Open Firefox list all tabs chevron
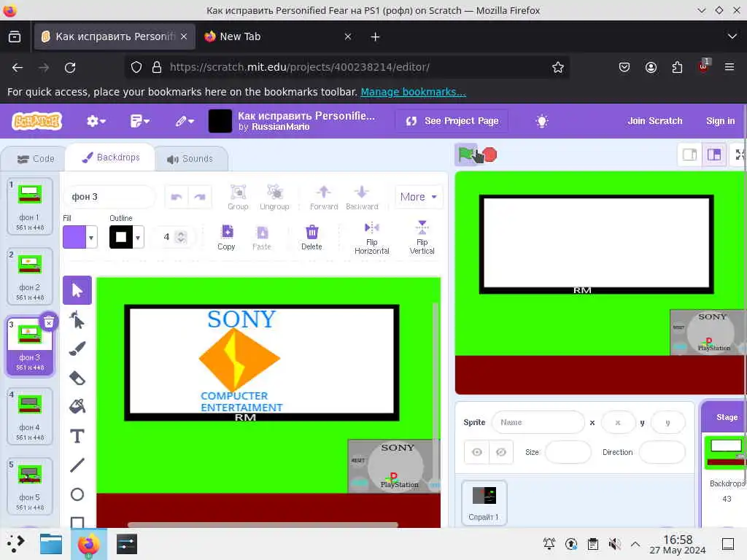The height and width of the screenshot is (560, 747). (x=732, y=36)
